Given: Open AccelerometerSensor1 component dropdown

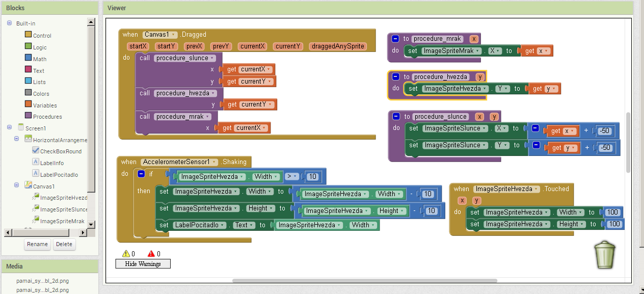Looking at the screenshot, I should tap(179, 162).
